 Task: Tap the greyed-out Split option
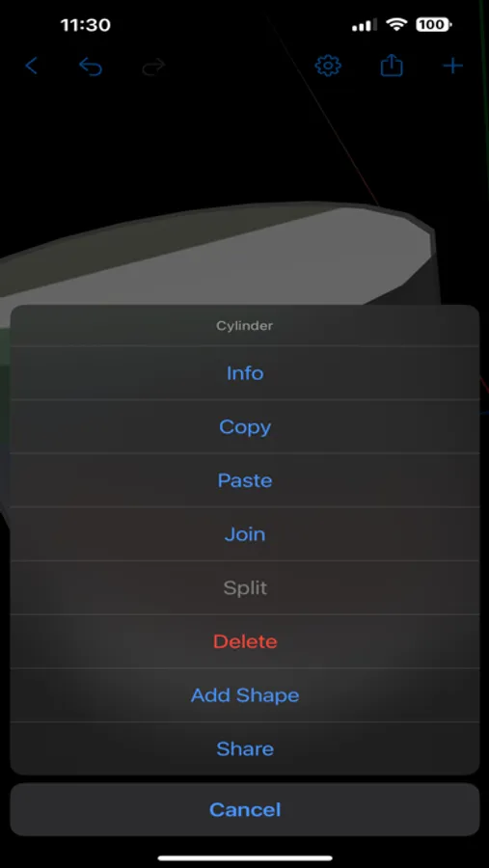pyautogui.click(x=245, y=587)
